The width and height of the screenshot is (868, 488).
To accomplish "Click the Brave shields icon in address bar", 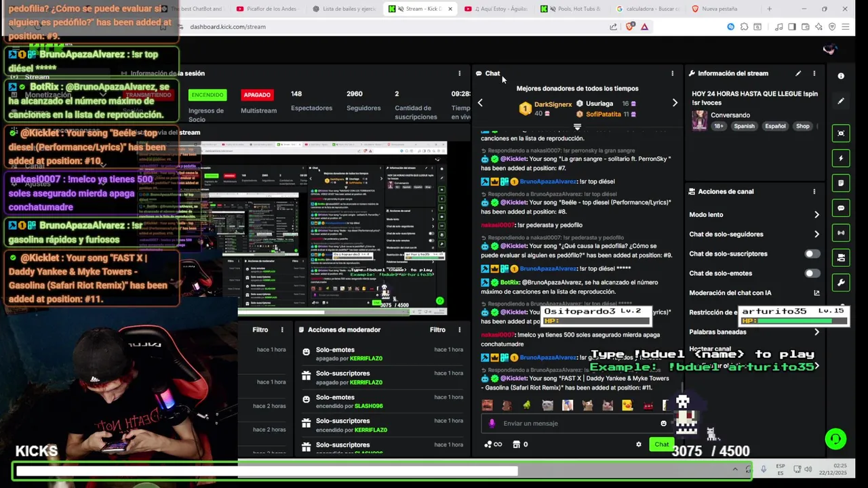I will (630, 26).
